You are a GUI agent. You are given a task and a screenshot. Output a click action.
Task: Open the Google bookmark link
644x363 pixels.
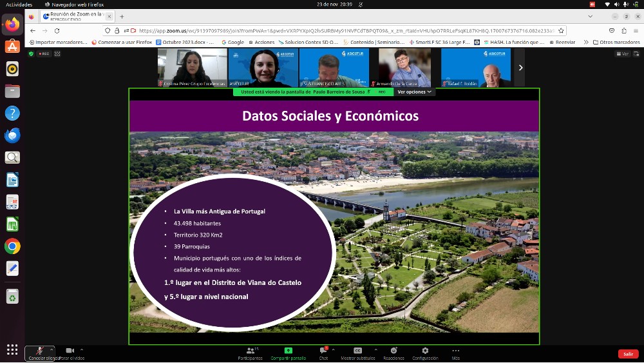232,42
